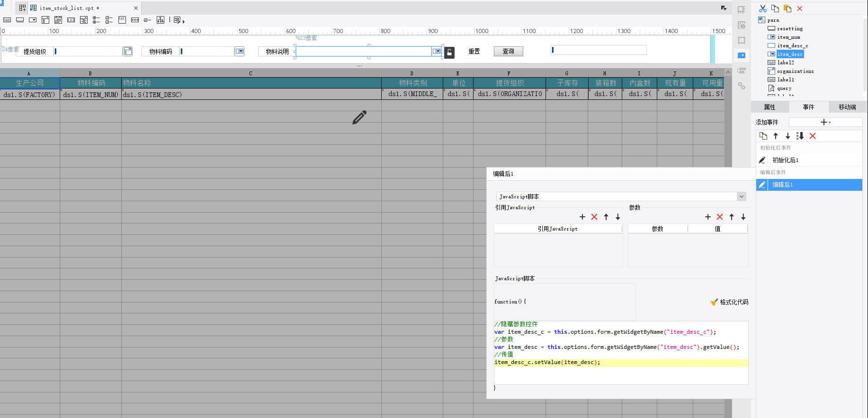Click the lock icon beside 物料说明 widget
Screen dimensions: 868x418
point(449,53)
